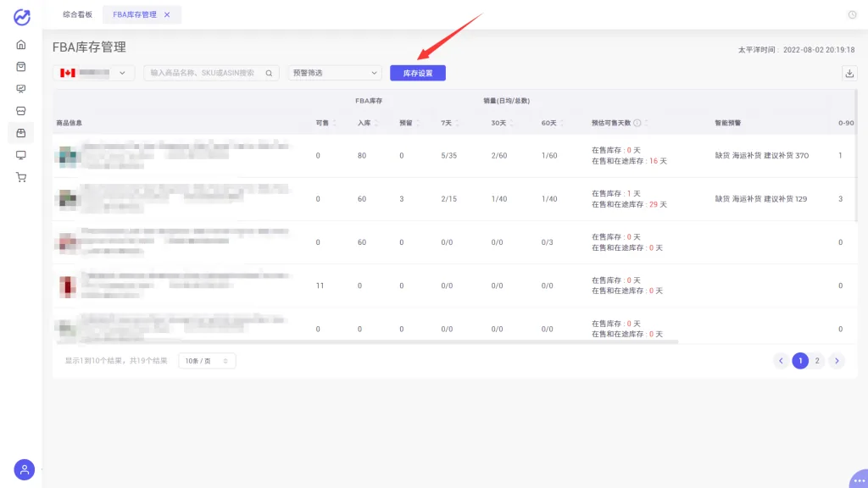Click the 太平洋时间 timestamp text
Viewport: 868px width, 488px height.
tap(796, 50)
